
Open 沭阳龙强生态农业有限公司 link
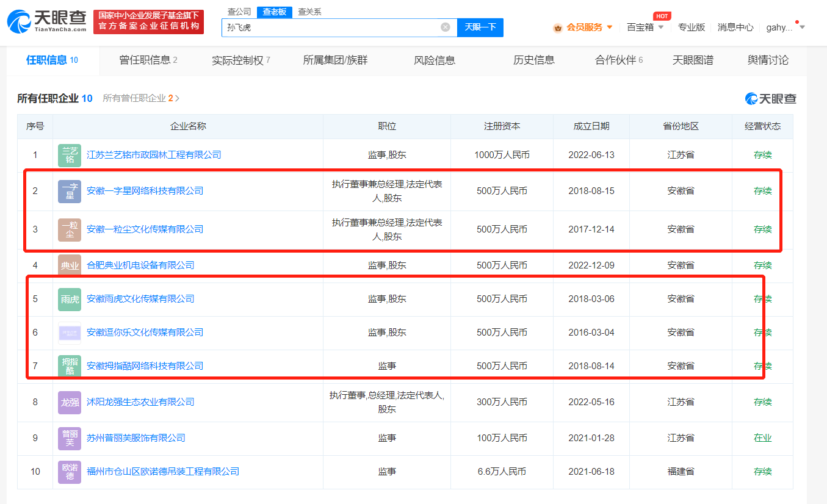(x=140, y=402)
